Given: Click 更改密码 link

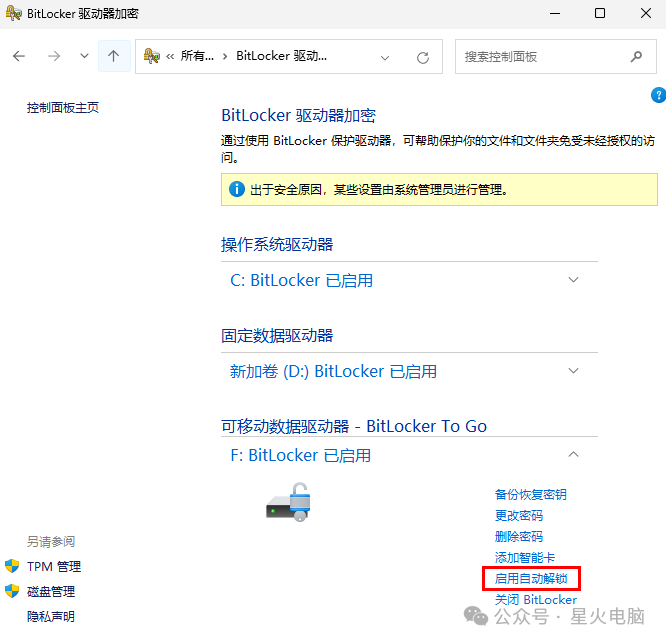Looking at the screenshot, I should click(x=519, y=516).
